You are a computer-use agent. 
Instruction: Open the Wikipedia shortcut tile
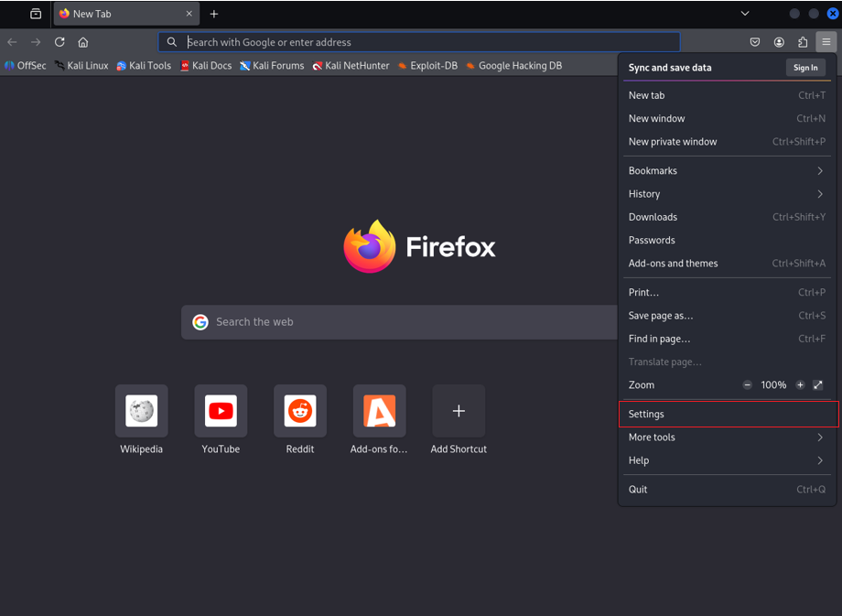141,420
